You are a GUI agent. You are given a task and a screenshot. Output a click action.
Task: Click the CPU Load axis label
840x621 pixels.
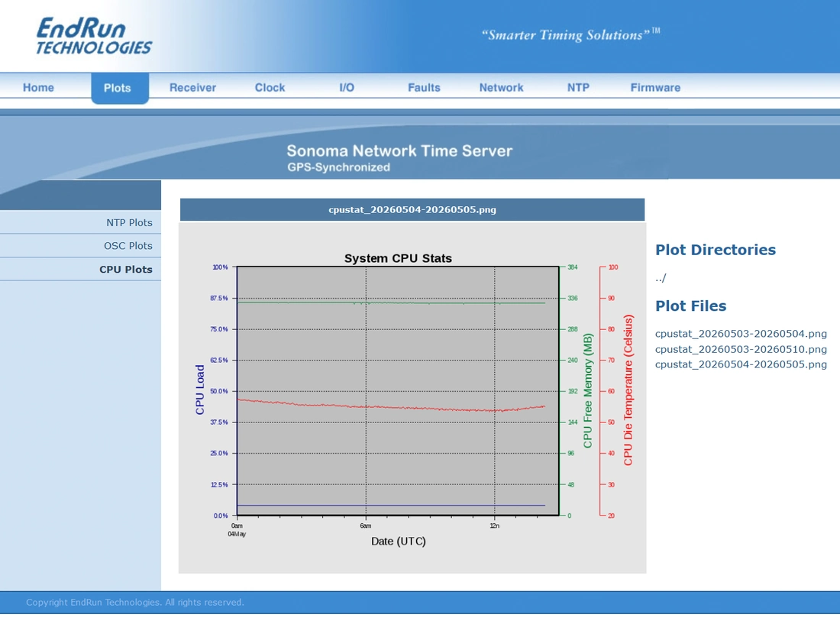pos(200,390)
